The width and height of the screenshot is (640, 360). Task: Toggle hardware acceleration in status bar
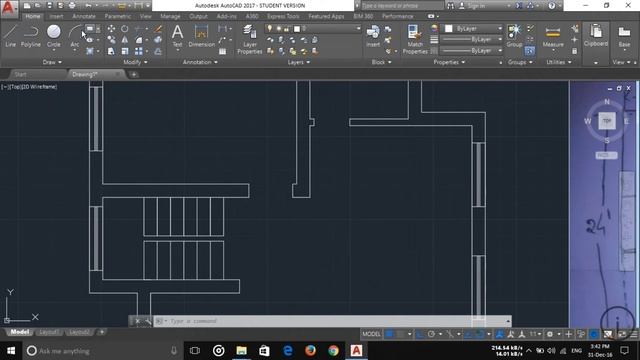click(x=594, y=334)
